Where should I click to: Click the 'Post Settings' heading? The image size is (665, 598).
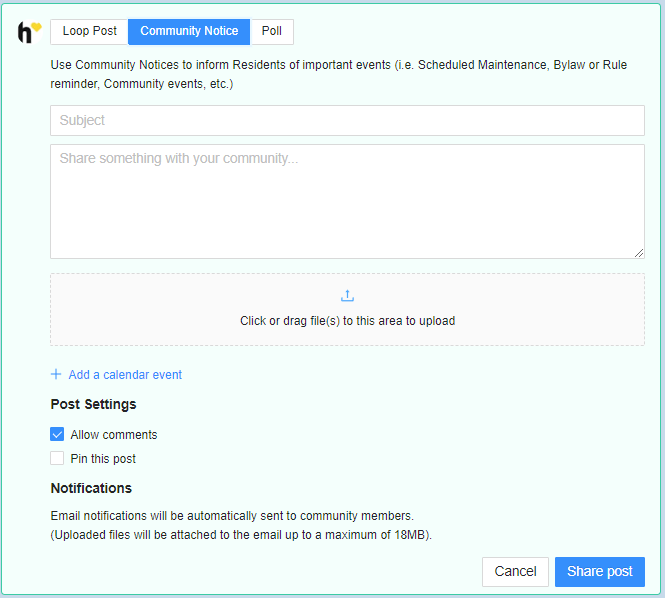[x=93, y=404]
